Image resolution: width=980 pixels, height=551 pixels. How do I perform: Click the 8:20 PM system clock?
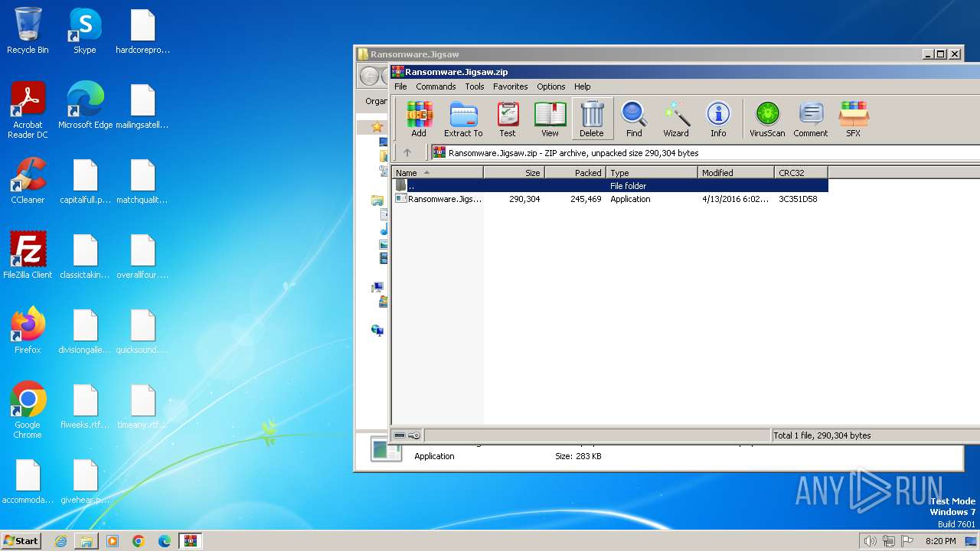pos(940,541)
